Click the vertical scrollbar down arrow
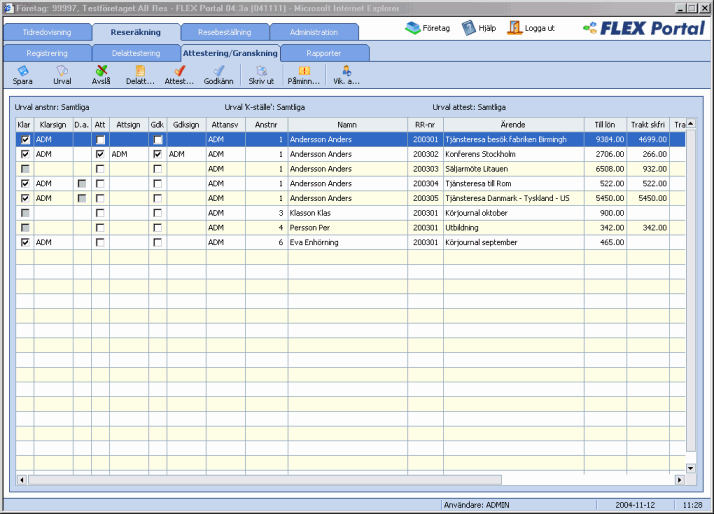 [x=689, y=468]
